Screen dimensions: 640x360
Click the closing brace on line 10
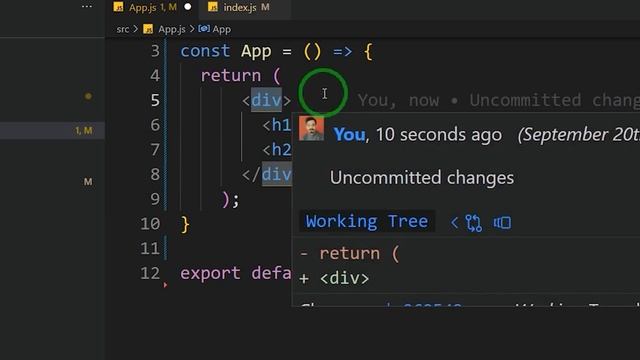(x=185, y=224)
